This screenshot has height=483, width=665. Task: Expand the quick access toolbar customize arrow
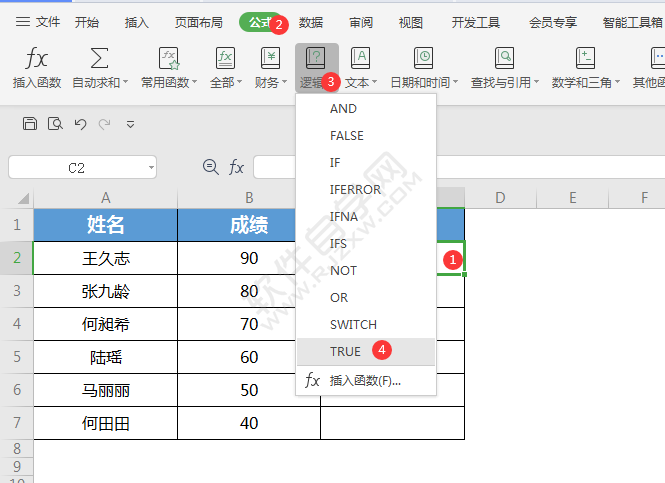[x=130, y=124]
